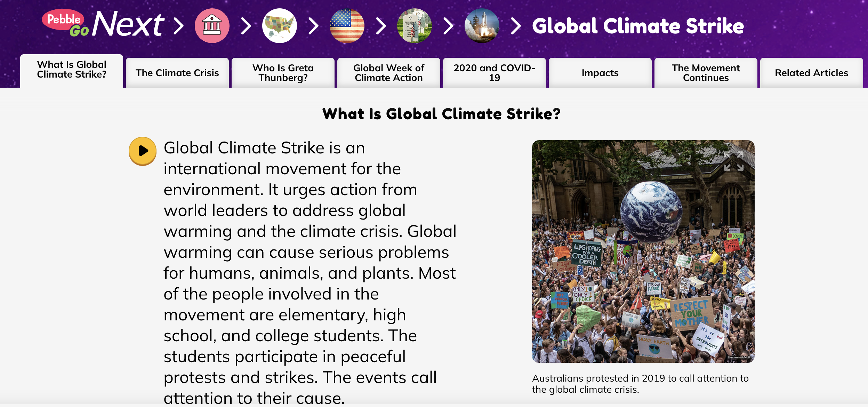Select the American flag breadcrumb icon
868x407 pixels.
tap(347, 26)
